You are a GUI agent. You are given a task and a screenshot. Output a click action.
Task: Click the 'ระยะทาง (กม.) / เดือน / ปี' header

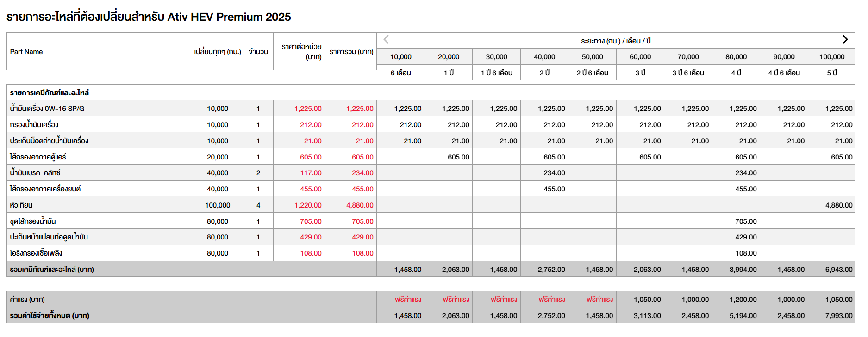click(616, 41)
